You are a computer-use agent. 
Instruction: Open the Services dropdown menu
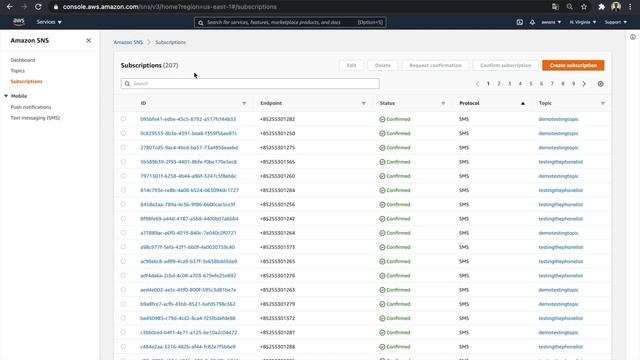pyautogui.click(x=49, y=22)
